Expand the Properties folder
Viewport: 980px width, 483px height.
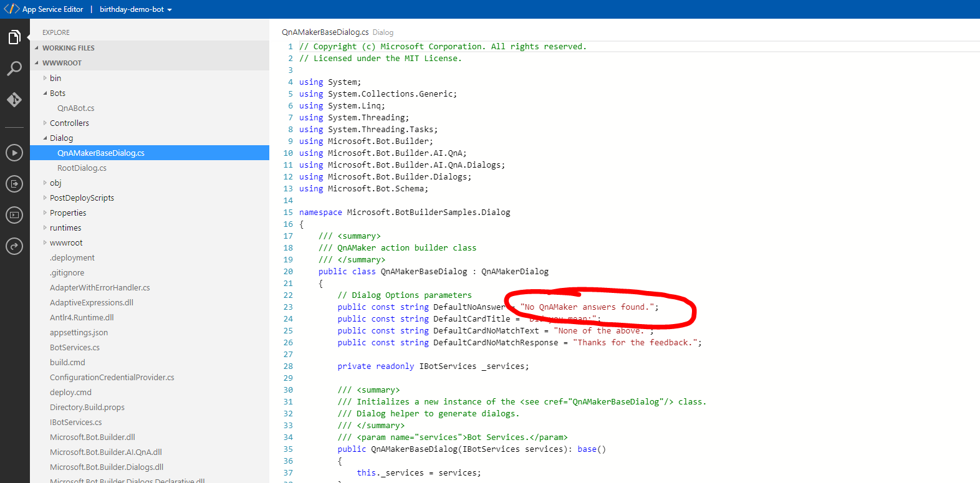(x=45, y=213)
